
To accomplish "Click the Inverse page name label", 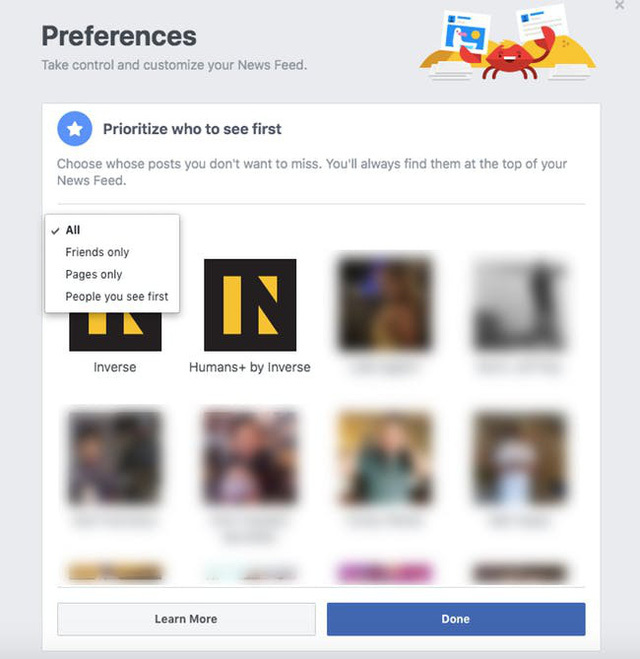I will pyautogui.click(x=115, y=367).
